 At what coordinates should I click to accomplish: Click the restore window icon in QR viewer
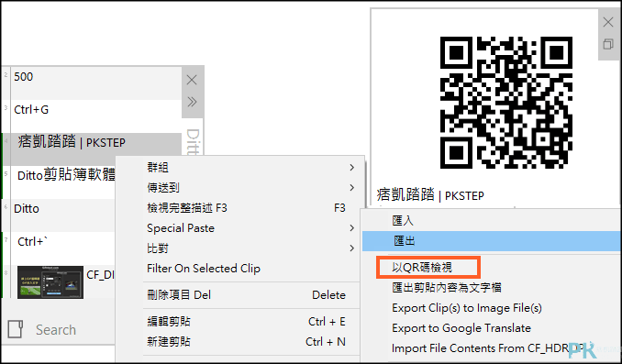click(x=607, y=44)
